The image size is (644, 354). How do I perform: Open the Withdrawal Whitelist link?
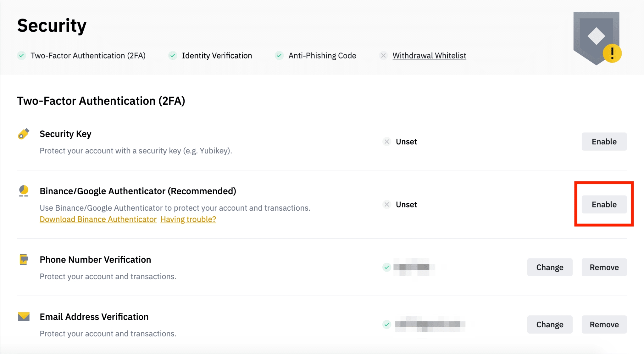pos(429,56)
